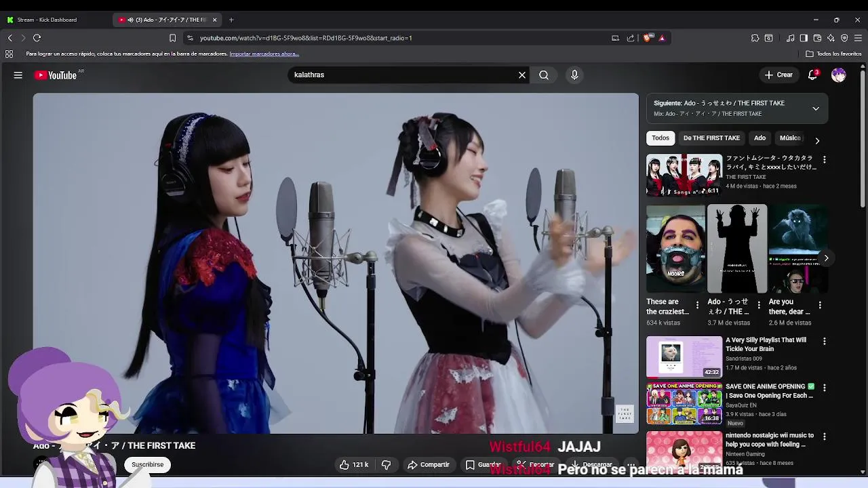Open the Brave VPN shield icon

click(x=844, y=38)
